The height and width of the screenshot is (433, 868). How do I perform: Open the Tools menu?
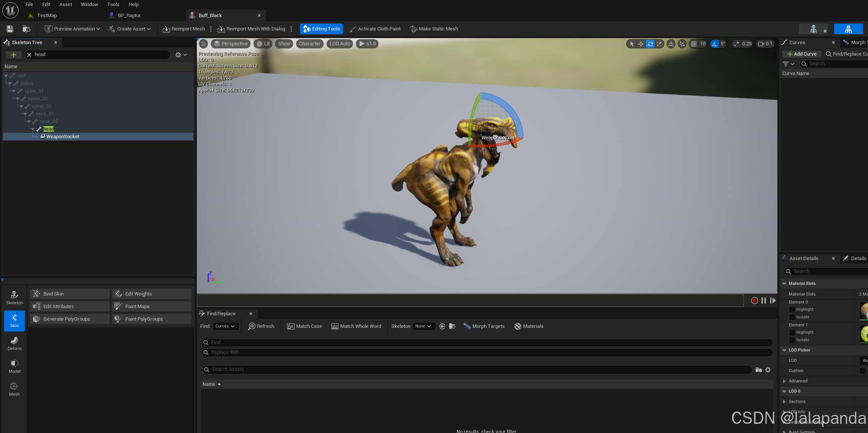(113, 5)
